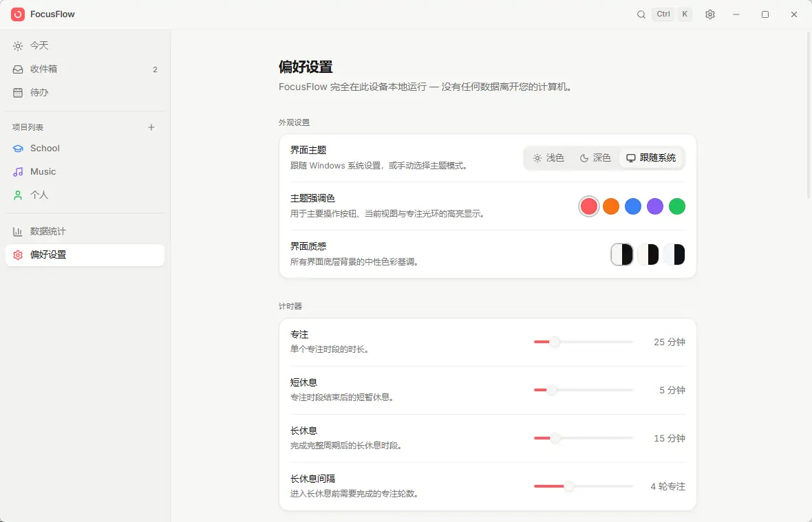Click the calendar icon beside 待办
This screenshot has width=812, height=522.
[18, 93]
